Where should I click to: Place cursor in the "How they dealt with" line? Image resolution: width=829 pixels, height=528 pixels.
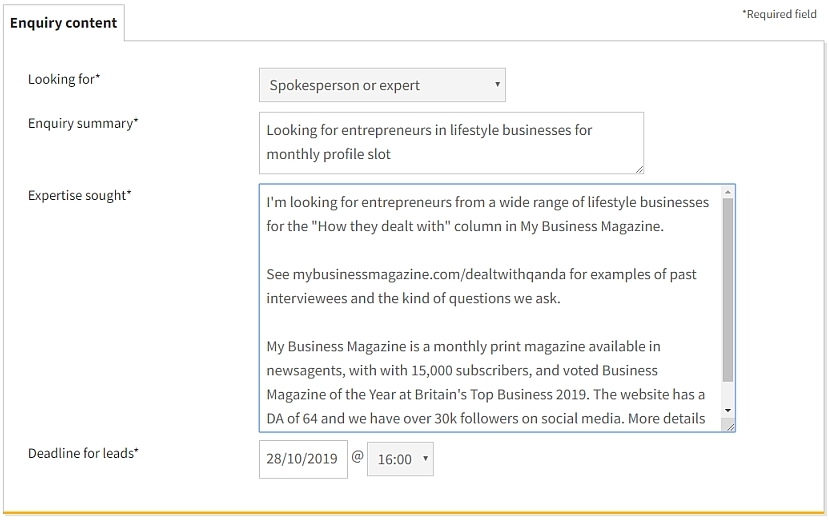[465, 226]
